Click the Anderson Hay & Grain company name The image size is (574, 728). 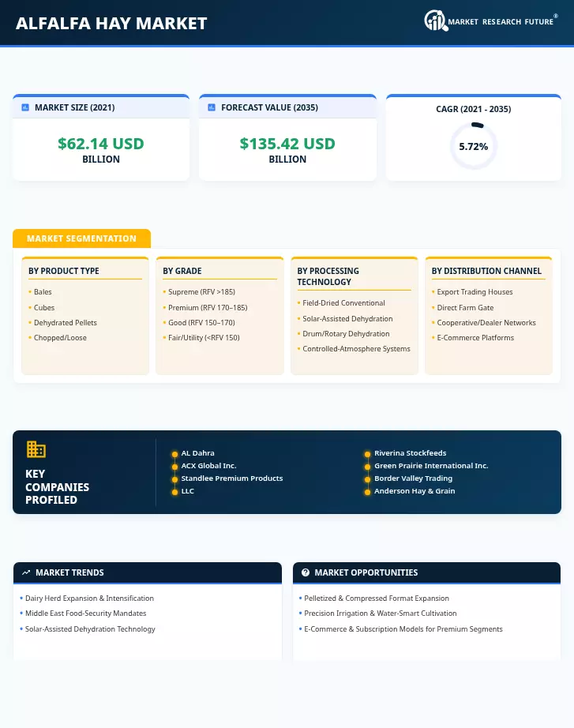point(415,491)
